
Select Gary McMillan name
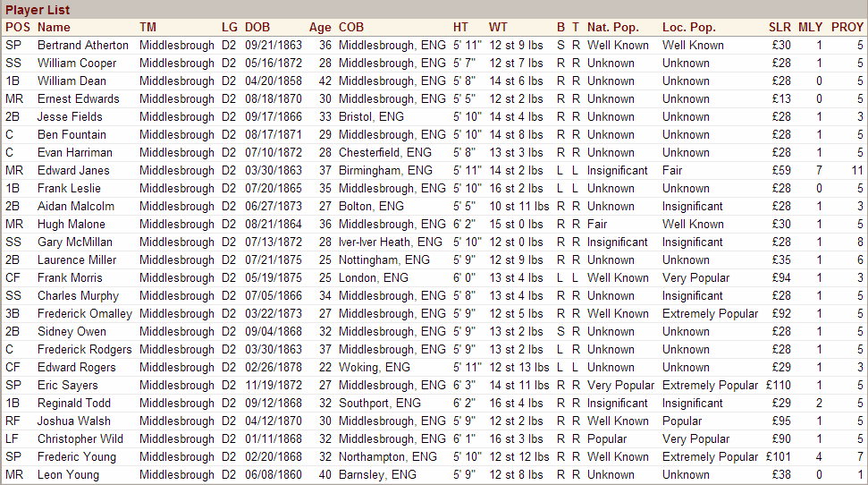click(75, 242)
